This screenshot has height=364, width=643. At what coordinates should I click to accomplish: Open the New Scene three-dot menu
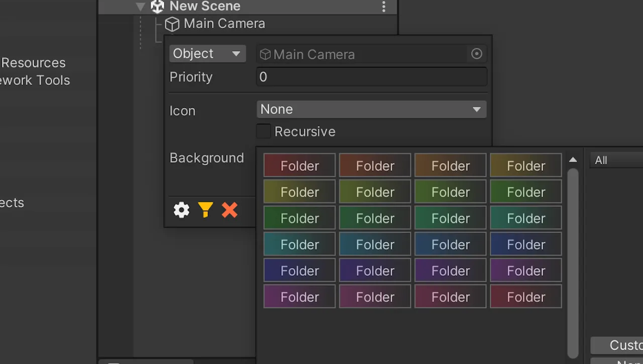click(x=384, y=7)
